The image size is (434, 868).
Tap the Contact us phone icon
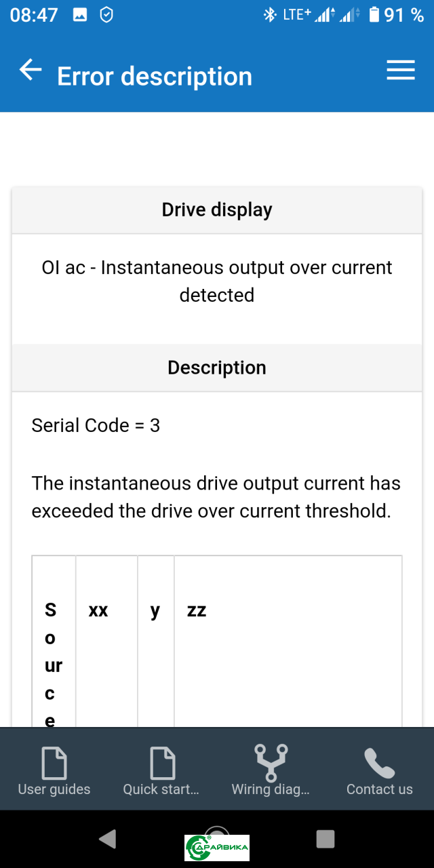click(379, 763)
